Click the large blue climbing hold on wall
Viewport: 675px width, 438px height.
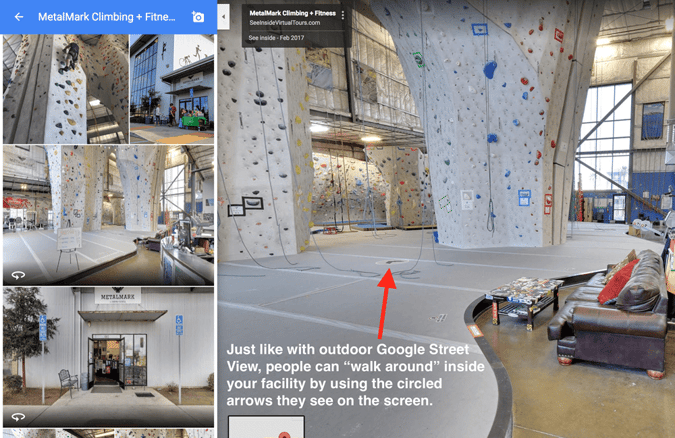pyautogui.click(x=490, y=70)
